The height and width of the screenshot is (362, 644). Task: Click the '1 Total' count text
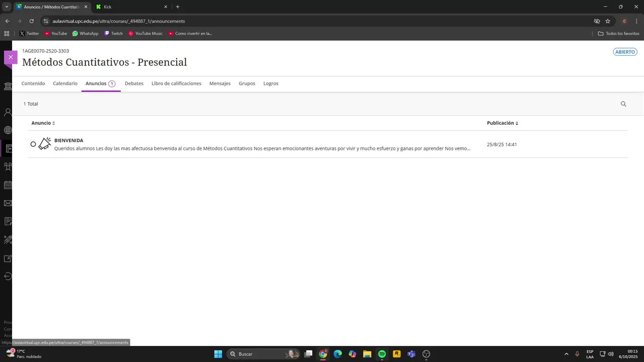(31, 104)
